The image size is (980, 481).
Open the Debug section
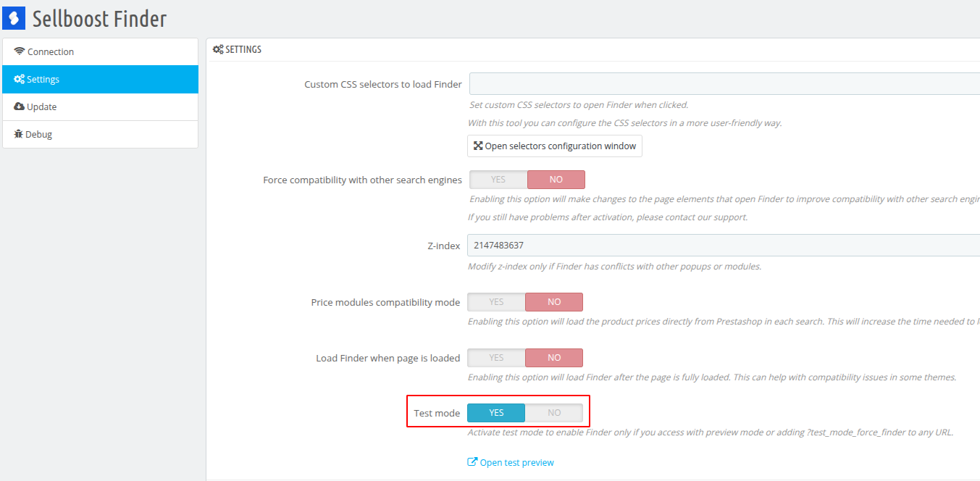(x=100, y=134)
